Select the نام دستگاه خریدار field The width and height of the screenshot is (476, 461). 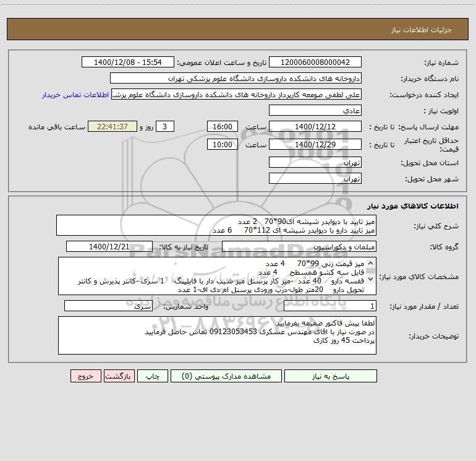236,78
